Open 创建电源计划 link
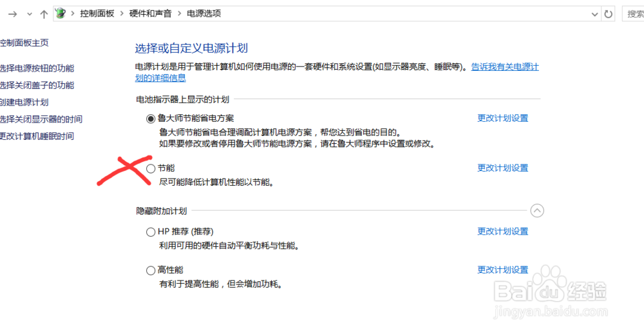 tap(24, 103)
